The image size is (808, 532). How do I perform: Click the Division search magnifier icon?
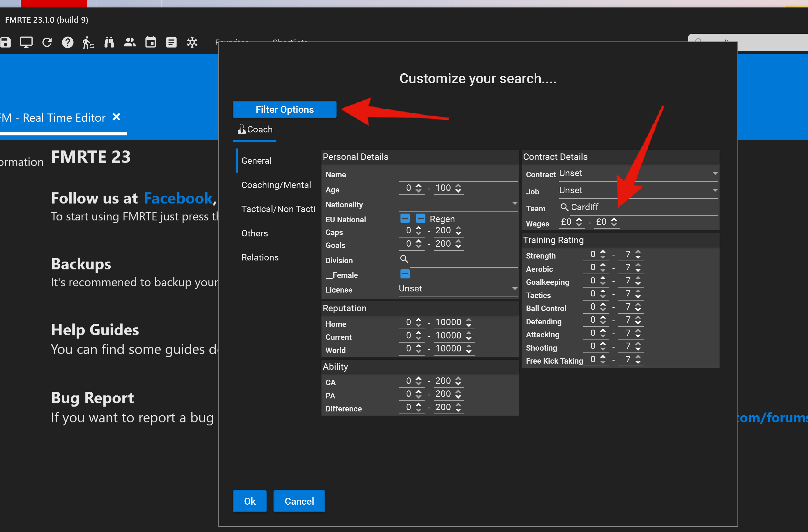tap(404, 259)
